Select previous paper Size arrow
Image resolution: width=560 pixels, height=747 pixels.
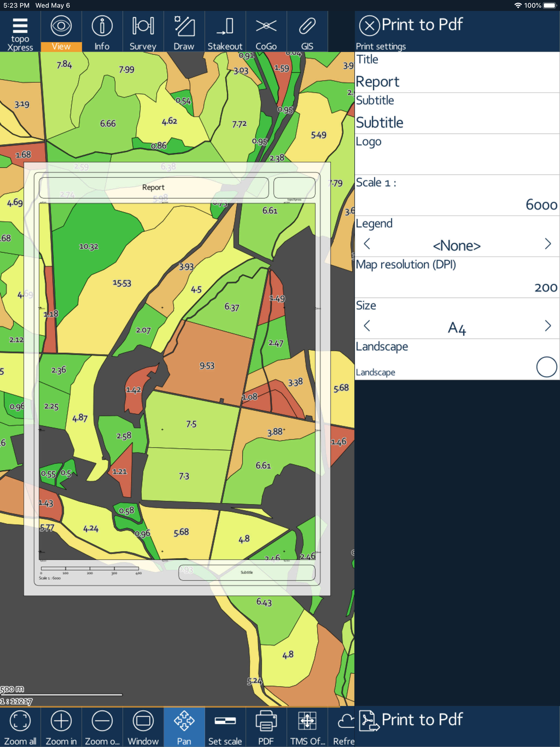coord(367,326)
